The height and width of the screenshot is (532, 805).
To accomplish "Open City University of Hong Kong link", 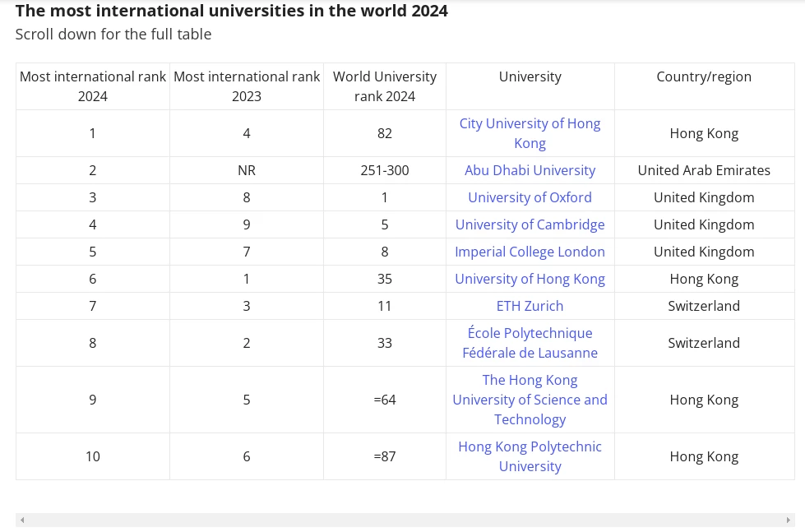I will point(530,133).
